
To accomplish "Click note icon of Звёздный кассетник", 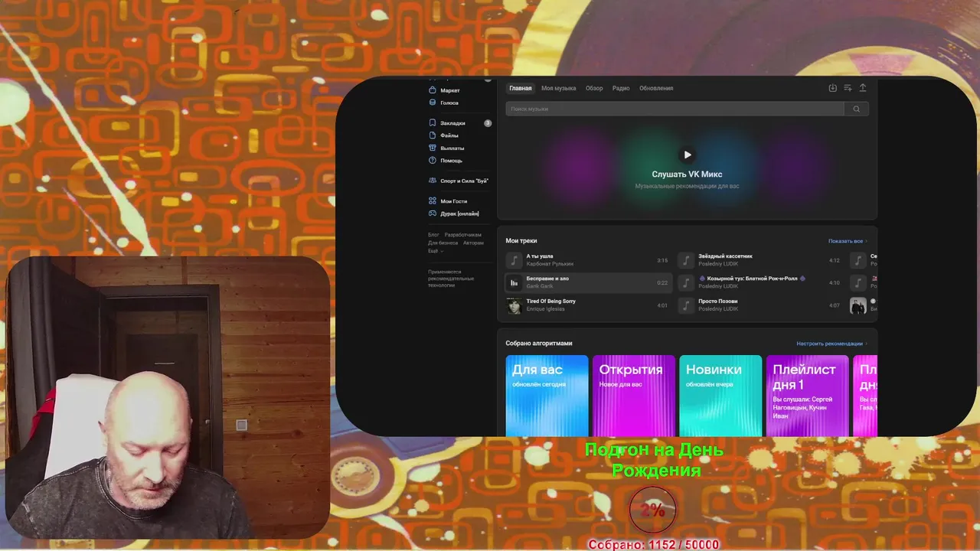I will point(686,260).
